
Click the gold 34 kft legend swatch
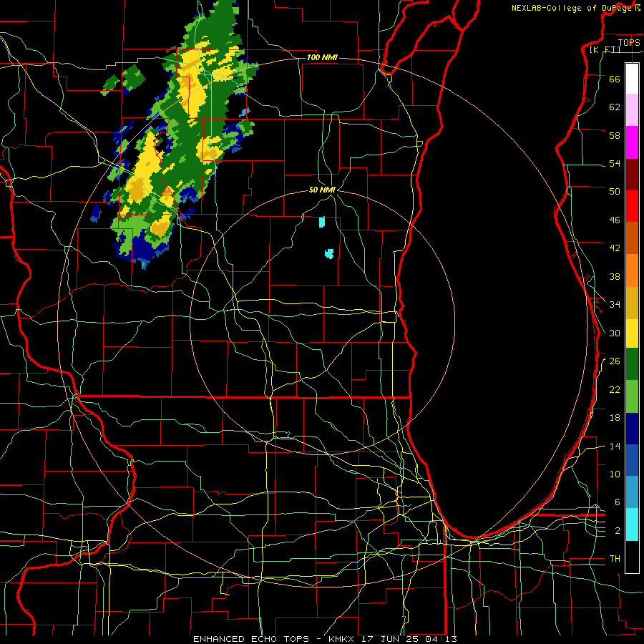click(632, 303)
